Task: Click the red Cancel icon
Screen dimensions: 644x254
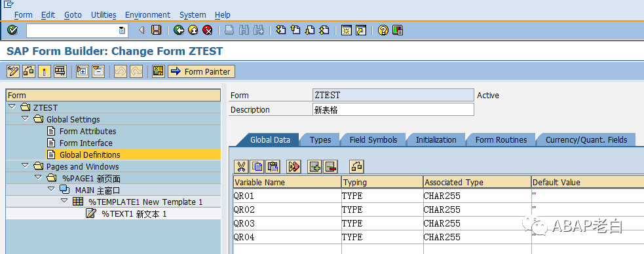Action: point(208,30)
